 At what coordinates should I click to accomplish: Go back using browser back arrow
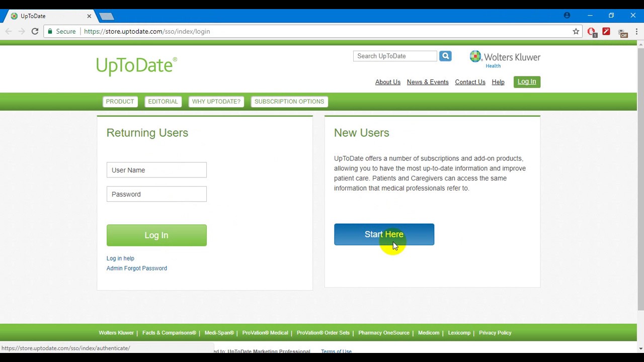(x=9, y=31)
